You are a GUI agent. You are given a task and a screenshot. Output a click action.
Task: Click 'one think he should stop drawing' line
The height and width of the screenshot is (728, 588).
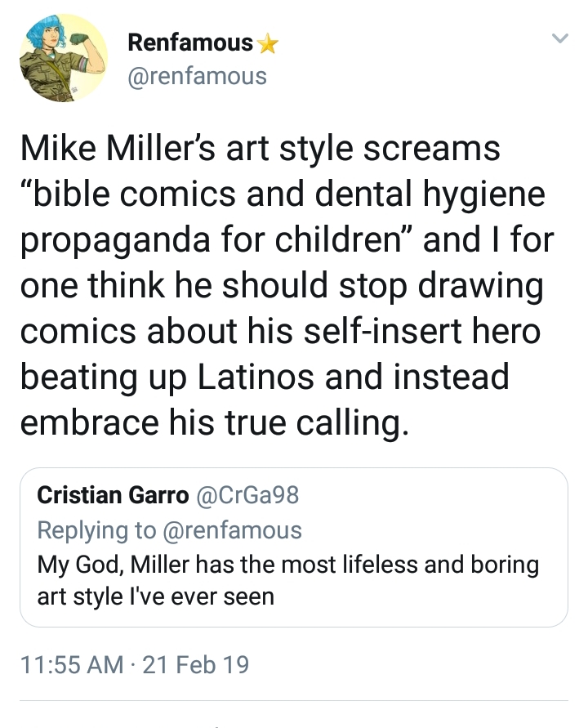(282, 286)
